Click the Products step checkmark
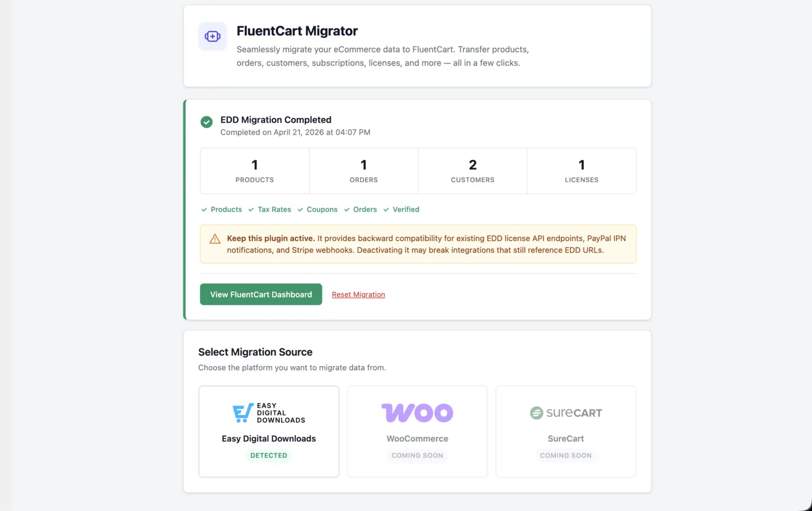 point(204,210)
